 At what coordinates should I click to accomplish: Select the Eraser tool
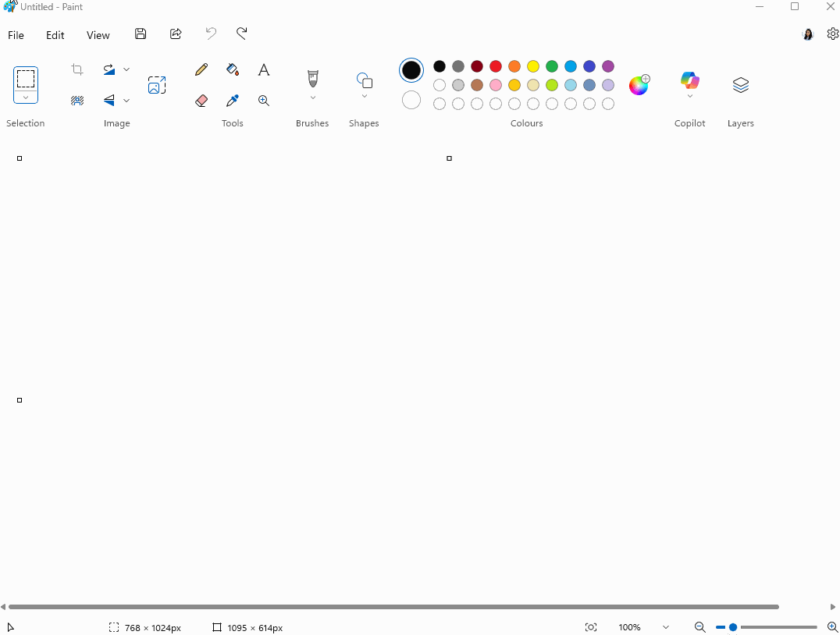[201, 101]
